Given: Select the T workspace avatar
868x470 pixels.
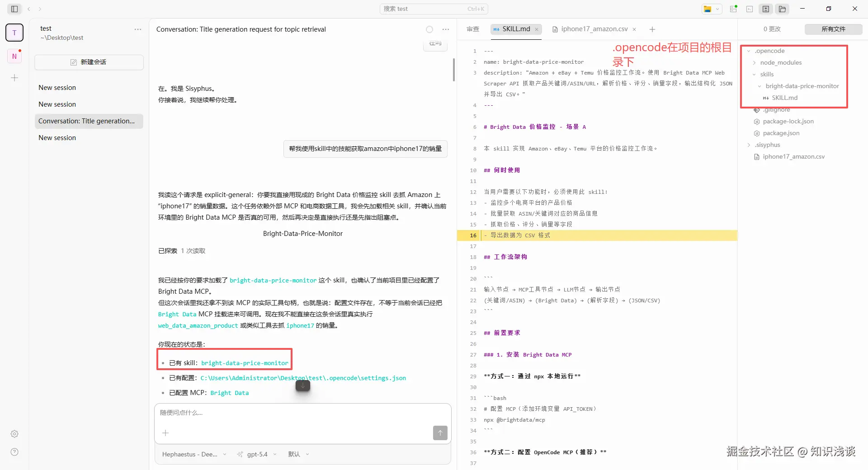Looking at the screenshot, I should [x=14, y=32].
